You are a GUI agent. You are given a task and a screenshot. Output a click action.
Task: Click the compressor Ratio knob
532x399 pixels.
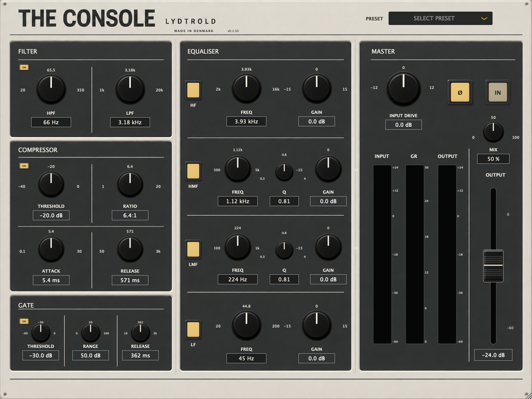[130, 185]
